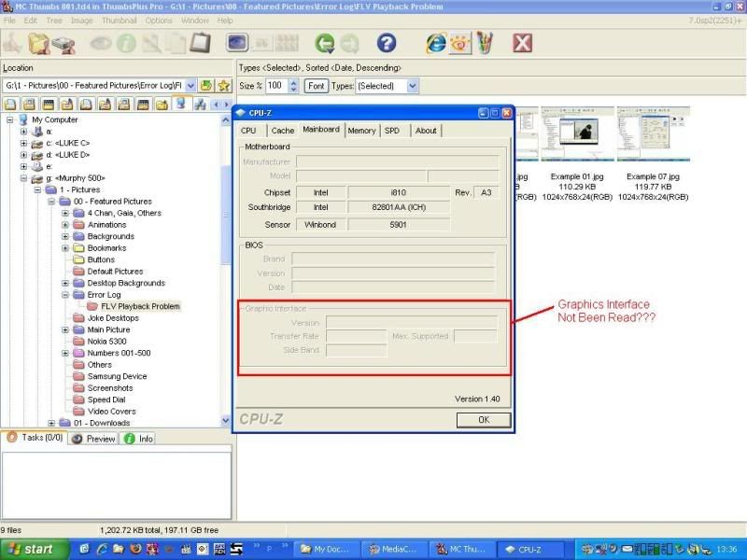Click the Firefox icon in the quick launch bar

pos(135,549)
